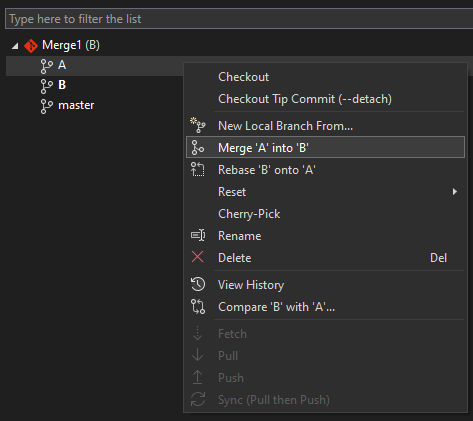Click the View History clock icon

click(198, 285)
